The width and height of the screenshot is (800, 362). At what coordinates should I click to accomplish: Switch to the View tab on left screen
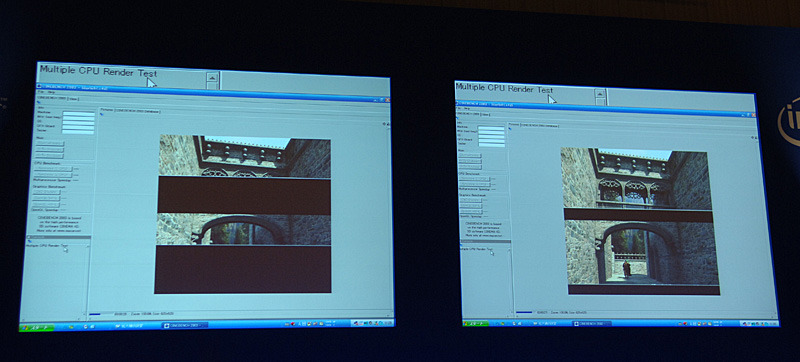click(73, 98)
